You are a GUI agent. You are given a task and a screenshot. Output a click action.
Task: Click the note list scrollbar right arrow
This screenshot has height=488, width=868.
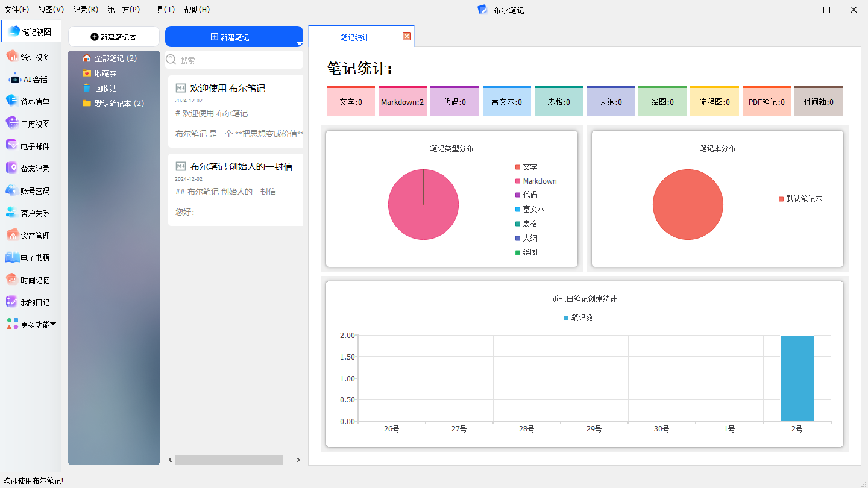[x=298, y=460]
